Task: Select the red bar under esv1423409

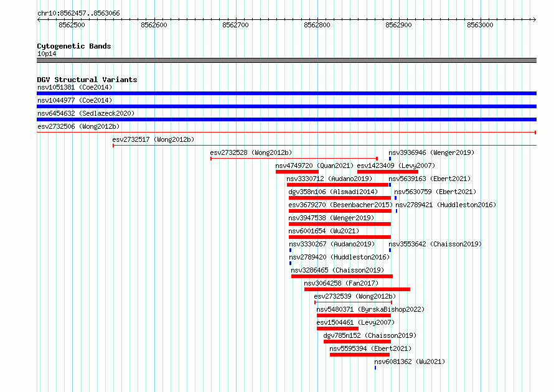Action: [x=388, y=172]
